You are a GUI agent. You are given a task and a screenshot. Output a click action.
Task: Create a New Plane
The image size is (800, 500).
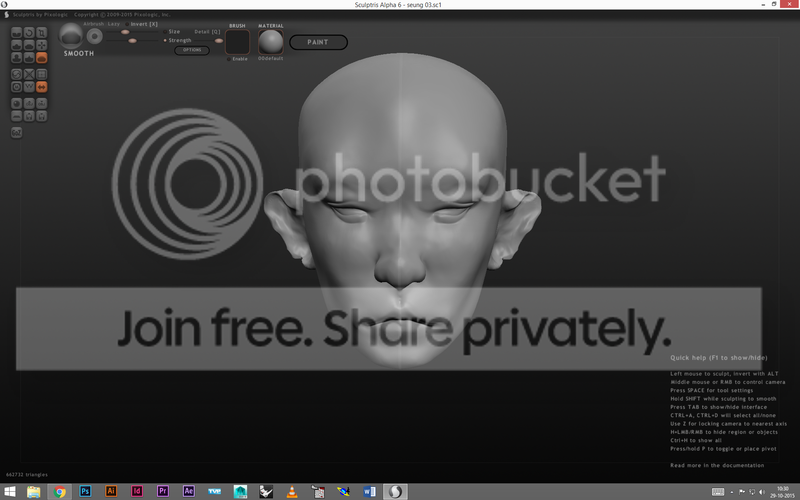16,116
